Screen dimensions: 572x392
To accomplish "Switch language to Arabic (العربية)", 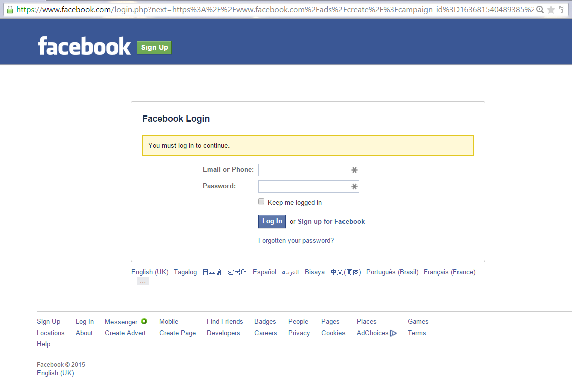I will (x=290, y=272).
